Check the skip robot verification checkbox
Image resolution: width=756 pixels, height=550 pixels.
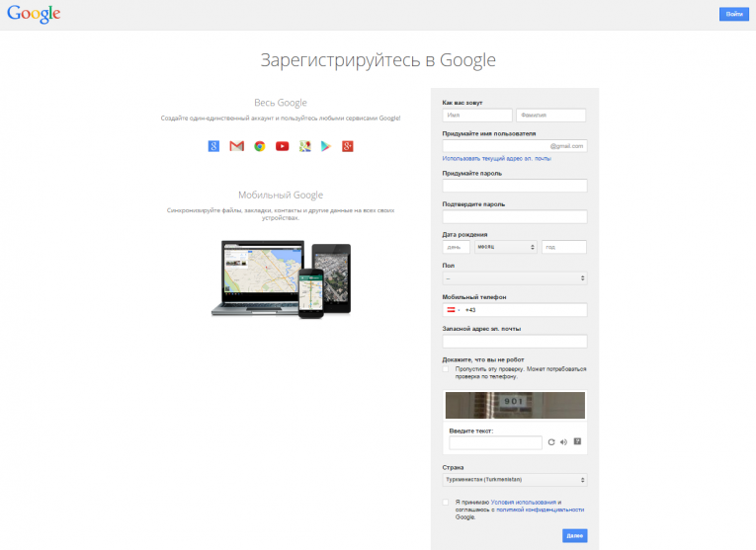pyautogui.click(x=446, y=369)
